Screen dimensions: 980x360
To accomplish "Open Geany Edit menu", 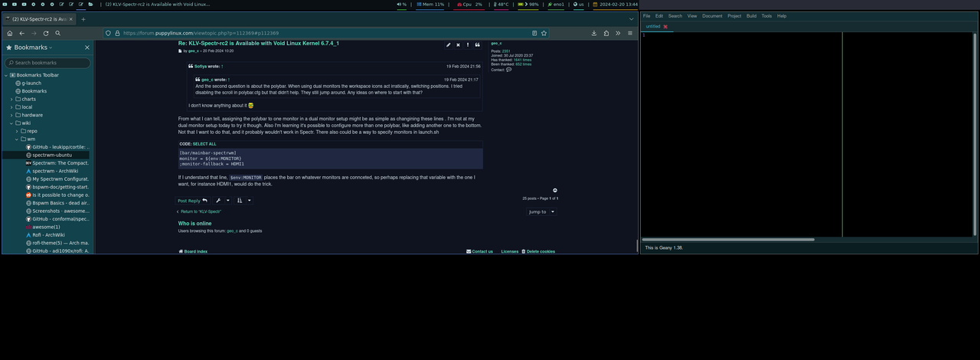I will (x=659, y=15).
